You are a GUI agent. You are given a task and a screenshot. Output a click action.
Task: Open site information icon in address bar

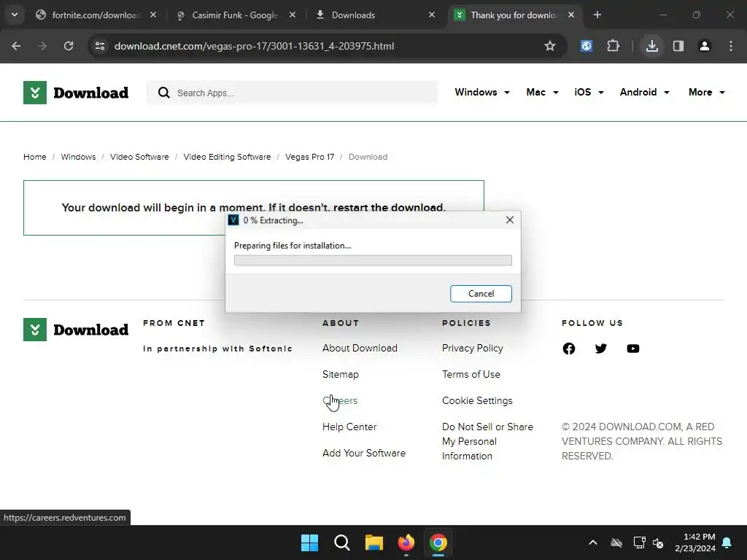pyautogui.click(x=100, y=46)
